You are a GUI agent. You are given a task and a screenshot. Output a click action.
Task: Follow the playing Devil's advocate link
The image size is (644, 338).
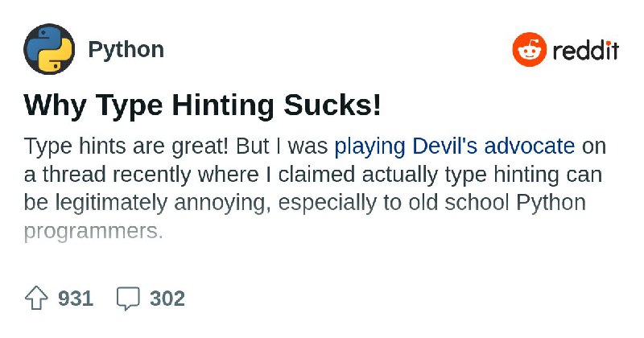(455, 146)
